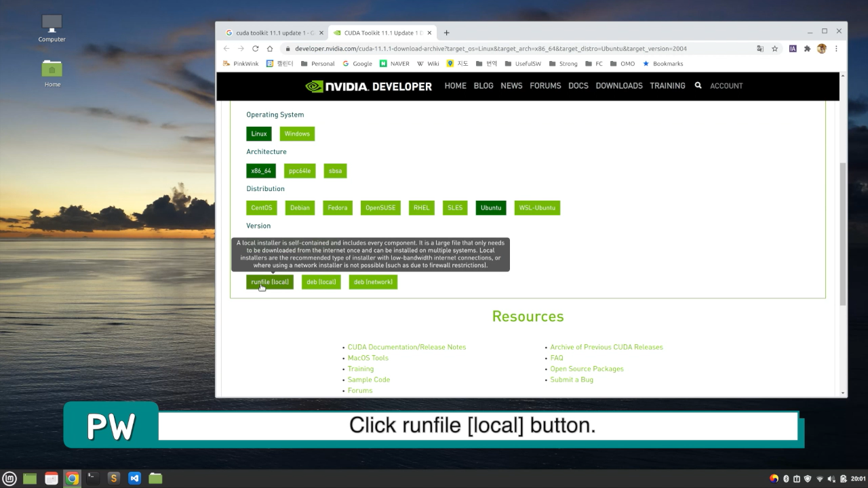
Task: Choose RHEL distribution
Action: point(422,207)
